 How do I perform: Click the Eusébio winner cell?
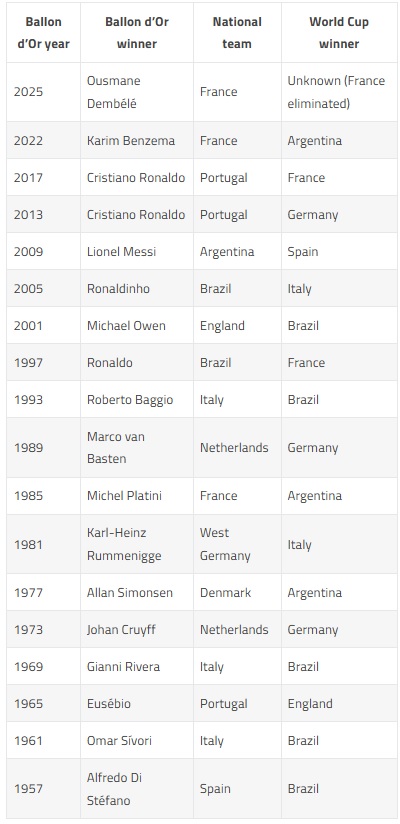pyautogui.click(x=137, y=703)
